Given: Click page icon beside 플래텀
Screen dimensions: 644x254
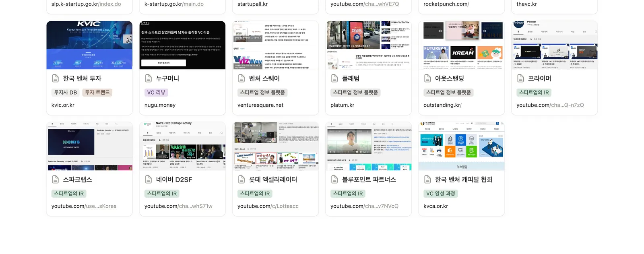Looking at the screenshot, I should click(334, 78).
